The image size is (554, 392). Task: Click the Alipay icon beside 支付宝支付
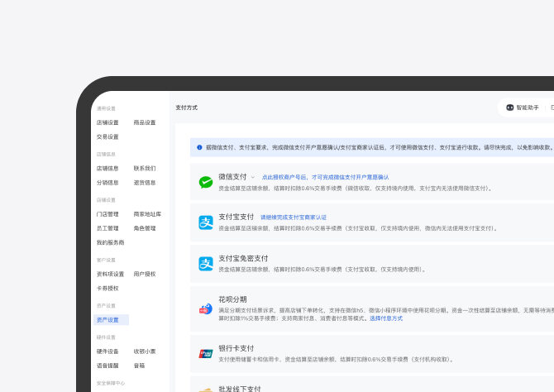tap(206, 222)
